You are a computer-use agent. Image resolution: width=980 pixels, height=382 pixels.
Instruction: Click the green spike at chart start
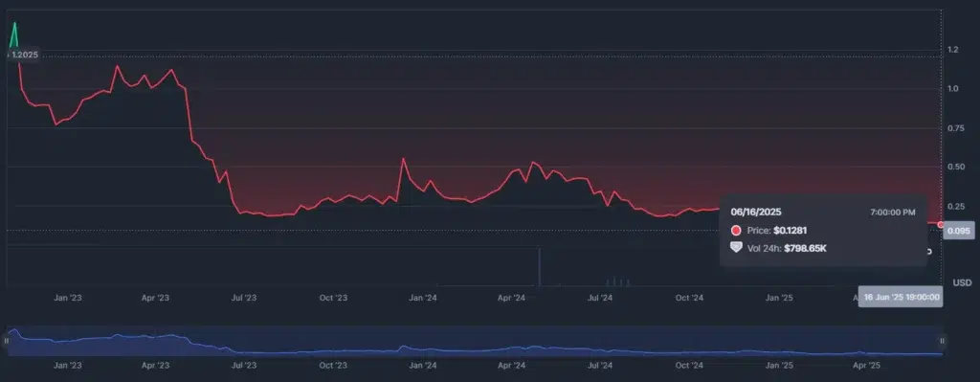(14, 34)
